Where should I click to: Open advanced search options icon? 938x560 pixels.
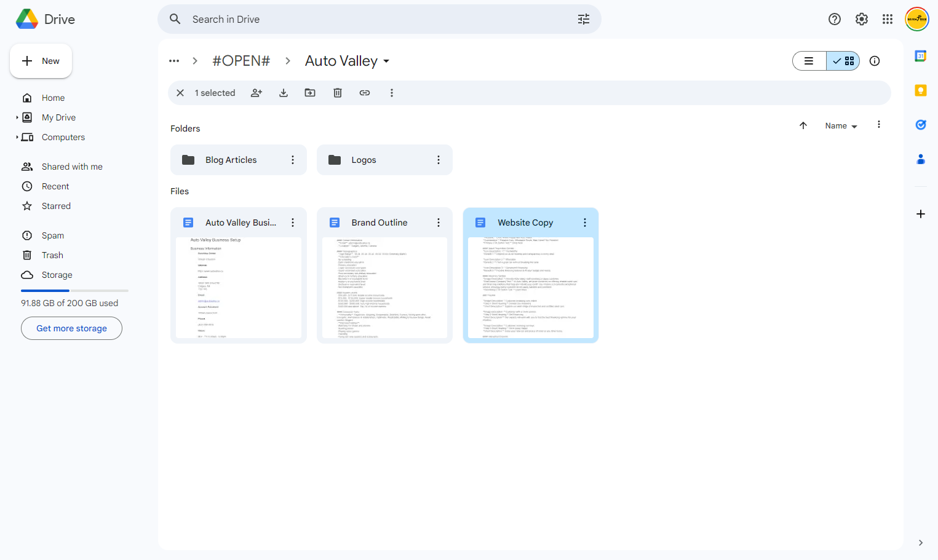pos(584,19)
